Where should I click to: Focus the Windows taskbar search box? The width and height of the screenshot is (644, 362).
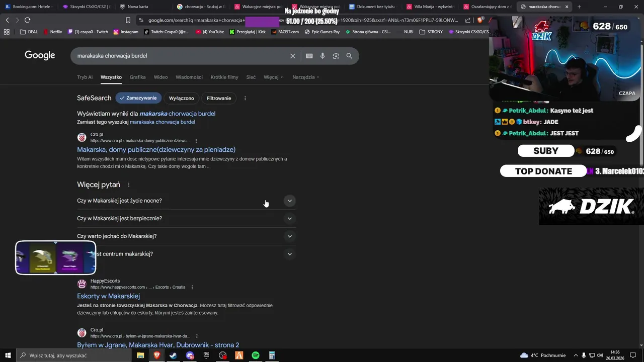[74, 355]
